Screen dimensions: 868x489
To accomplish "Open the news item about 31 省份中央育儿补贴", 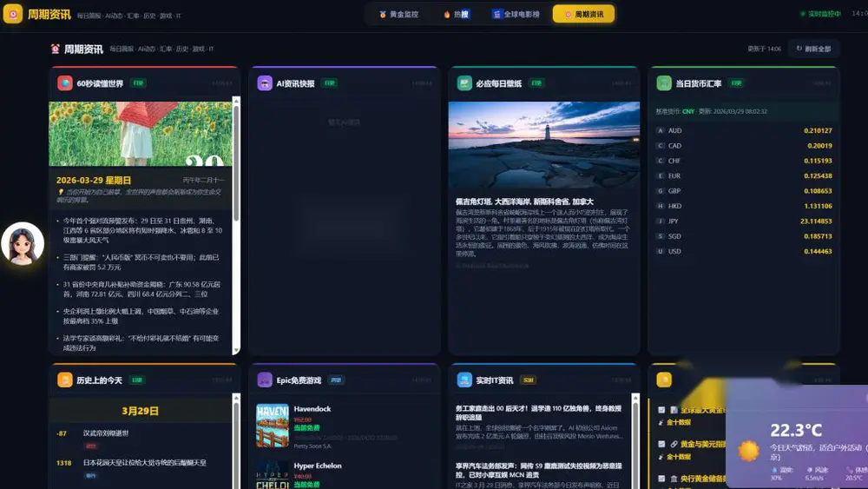I will pyautogui.click(x=140, y=289).
